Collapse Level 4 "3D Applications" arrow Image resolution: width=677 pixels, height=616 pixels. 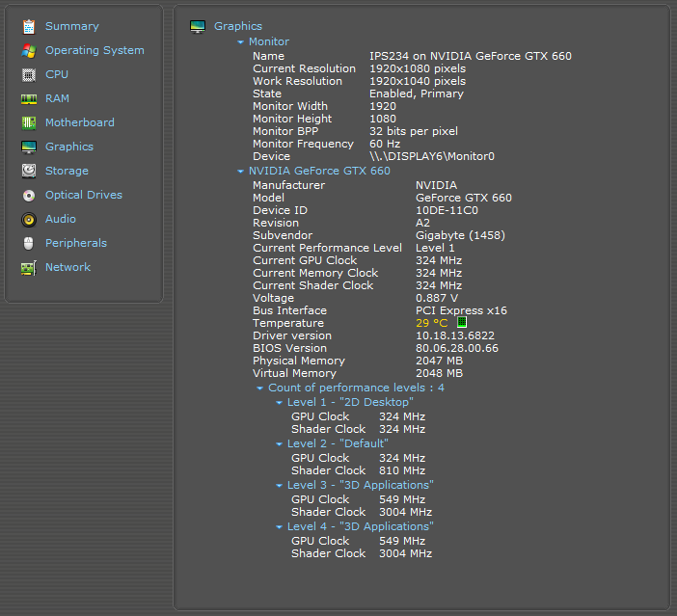[279, 527]
